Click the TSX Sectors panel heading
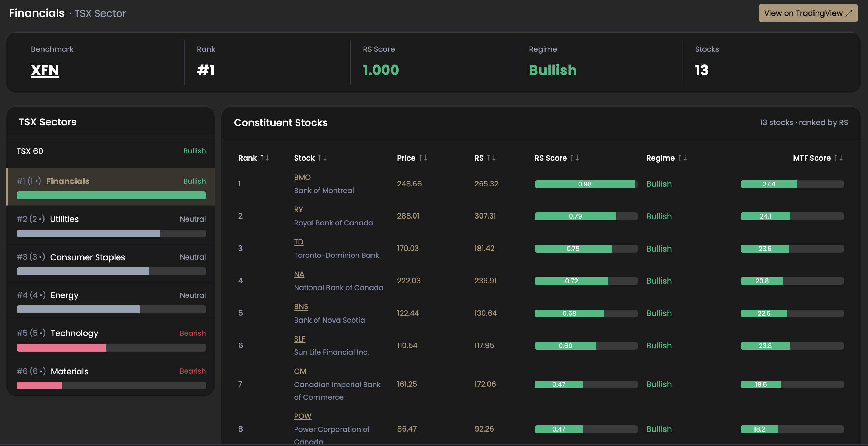 pos(48,122)
